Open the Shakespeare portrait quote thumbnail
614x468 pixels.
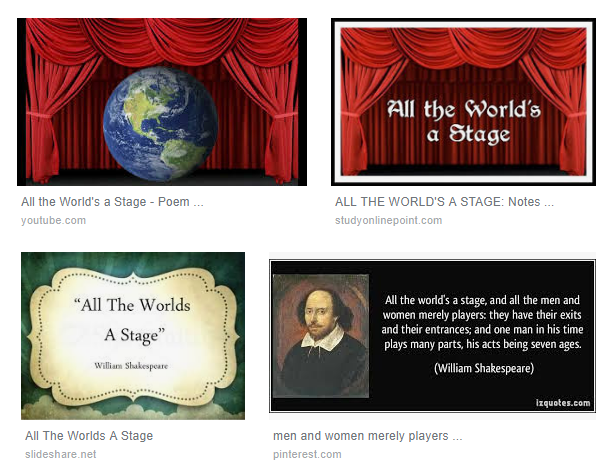(x=432, y=336)
